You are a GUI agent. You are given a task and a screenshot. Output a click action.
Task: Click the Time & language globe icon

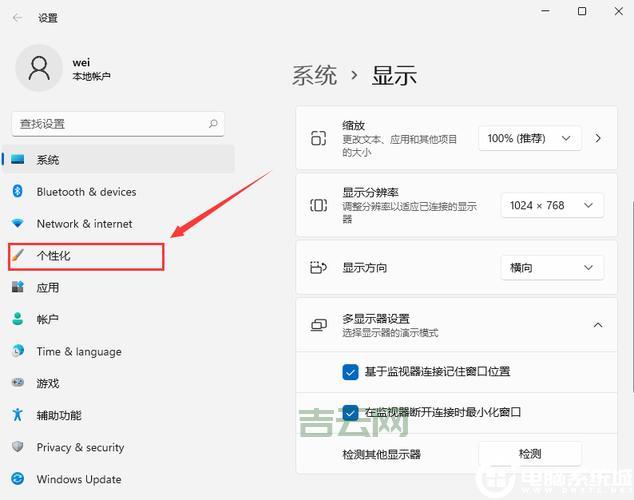[17, 350]
